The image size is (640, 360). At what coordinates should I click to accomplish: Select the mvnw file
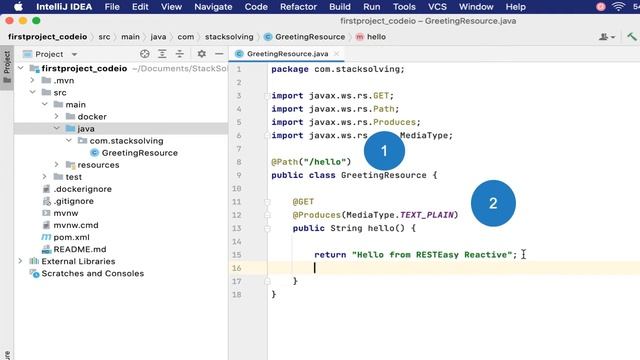65,213
